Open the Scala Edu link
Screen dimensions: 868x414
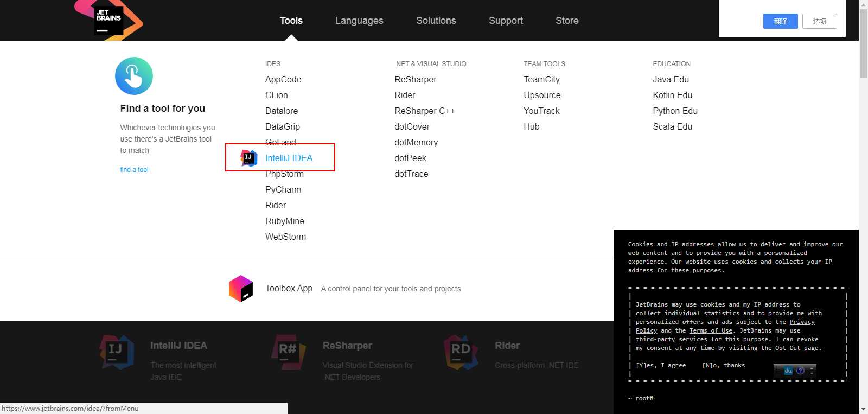point(672,126)
